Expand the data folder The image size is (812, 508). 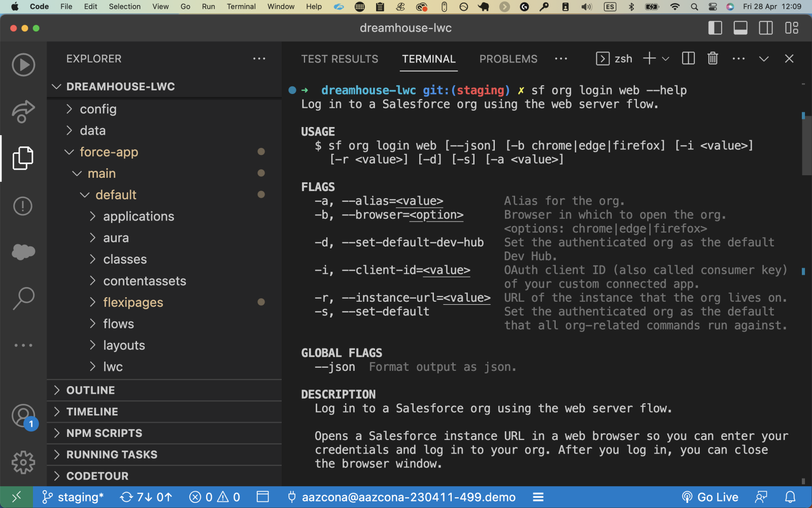[x=164, y=131]
